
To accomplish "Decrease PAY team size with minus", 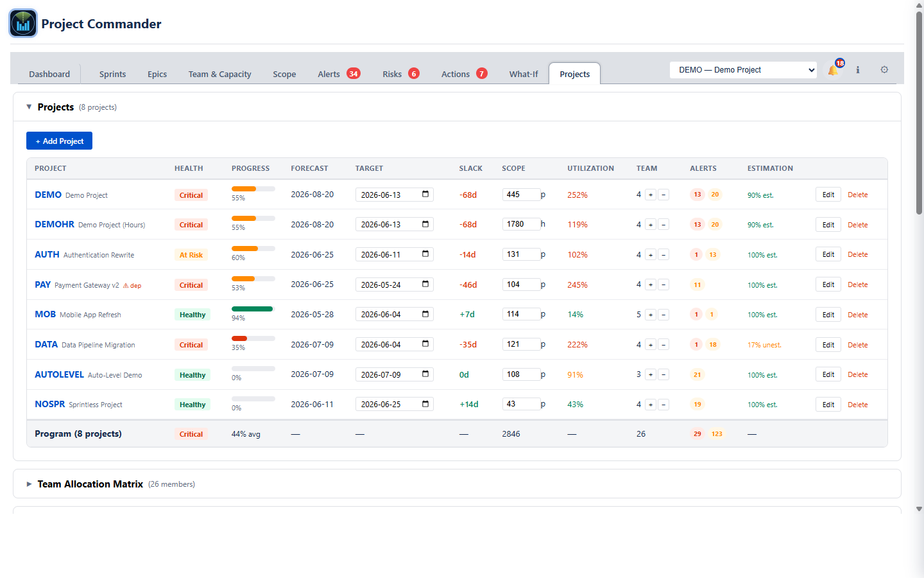I will click(663, 285).
